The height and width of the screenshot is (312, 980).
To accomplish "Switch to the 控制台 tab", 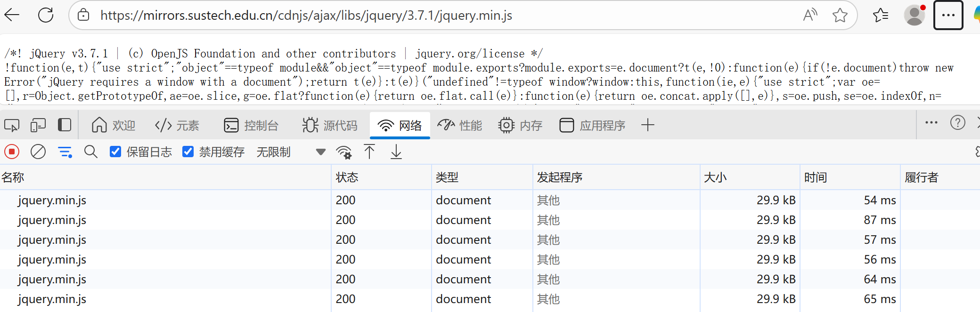I will coord(251,125).
